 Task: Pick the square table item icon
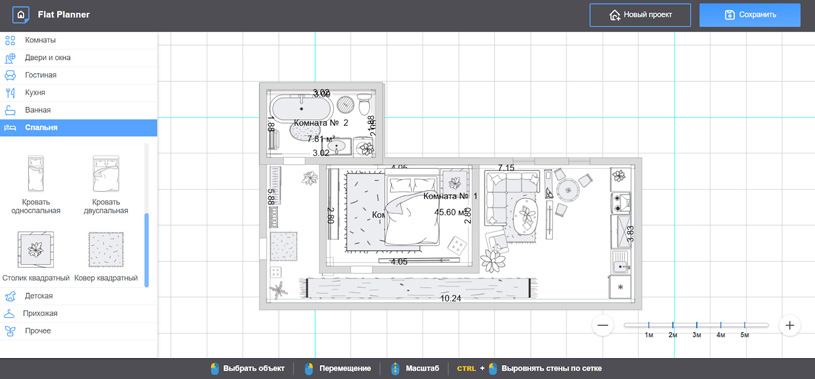pos(35,250)
